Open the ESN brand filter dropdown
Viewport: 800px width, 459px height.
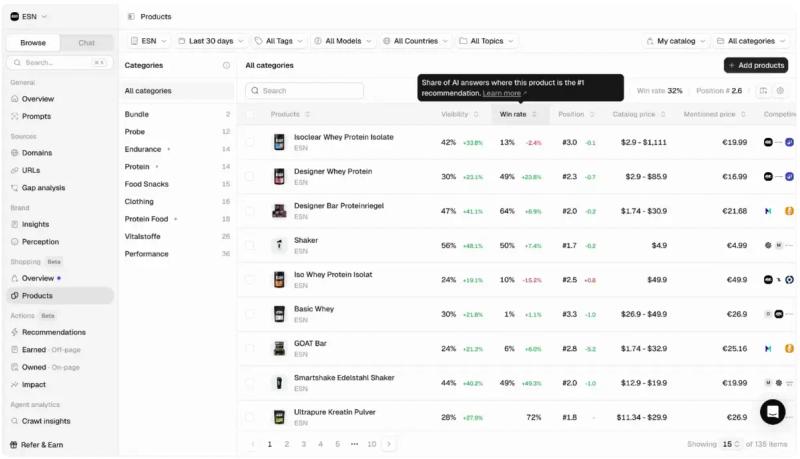(148, 41)
